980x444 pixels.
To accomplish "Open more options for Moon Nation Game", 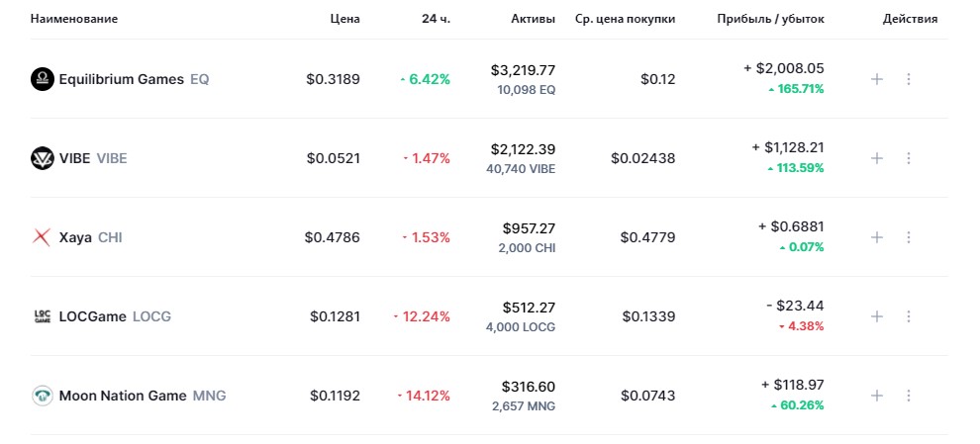I will (909, 396).
